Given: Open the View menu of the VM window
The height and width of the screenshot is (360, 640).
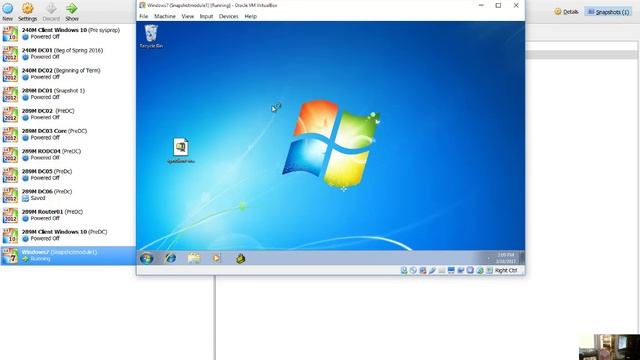Looking at the screenshot, I should [187, 16].
